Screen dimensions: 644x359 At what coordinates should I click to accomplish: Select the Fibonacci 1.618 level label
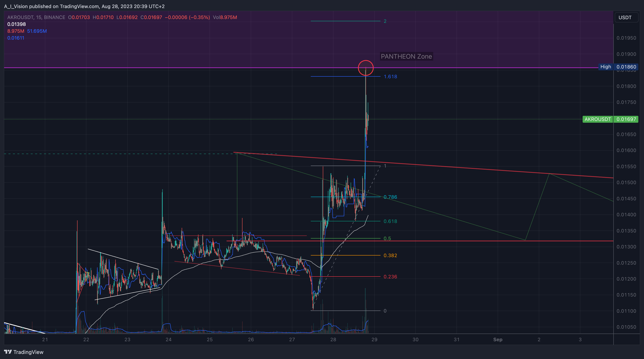point(390,77)
